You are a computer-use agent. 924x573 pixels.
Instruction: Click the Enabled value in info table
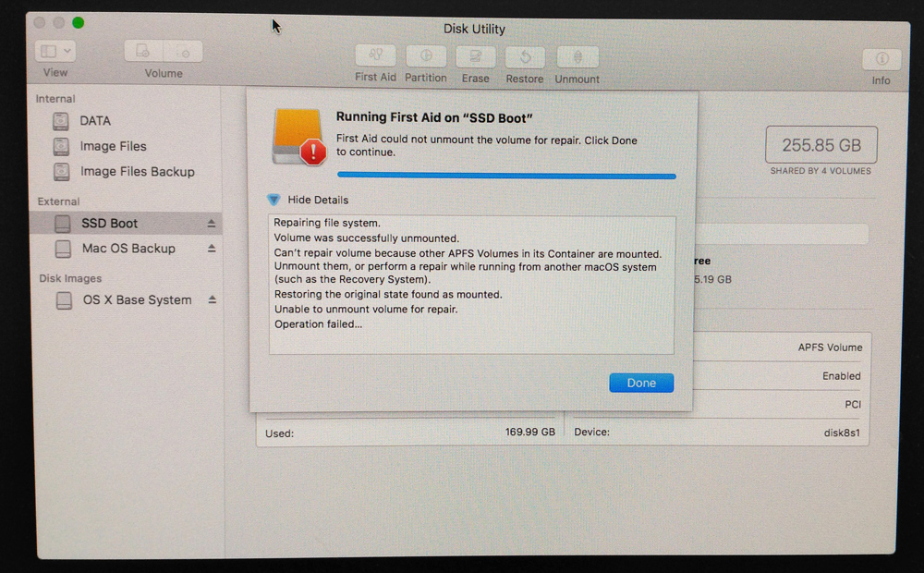pos(842,376)
